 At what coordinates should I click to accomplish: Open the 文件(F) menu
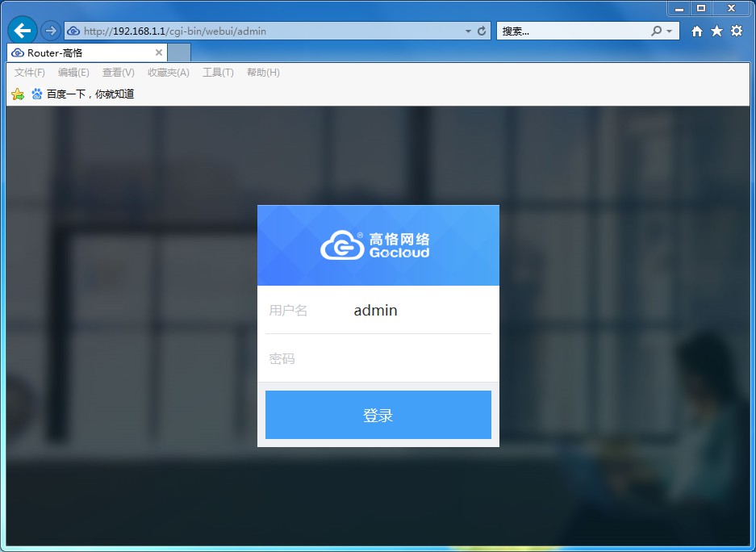click(29, 73)
